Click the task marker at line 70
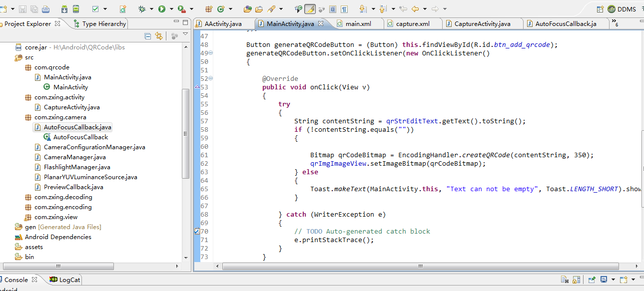The height and width of the screenshot is (291, 644). 196,231
